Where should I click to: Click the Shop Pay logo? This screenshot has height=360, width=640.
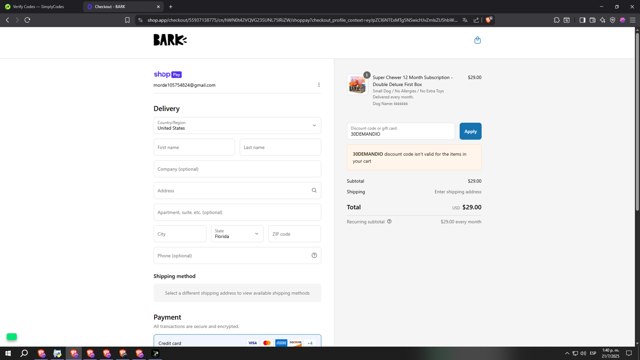(168, 74)
